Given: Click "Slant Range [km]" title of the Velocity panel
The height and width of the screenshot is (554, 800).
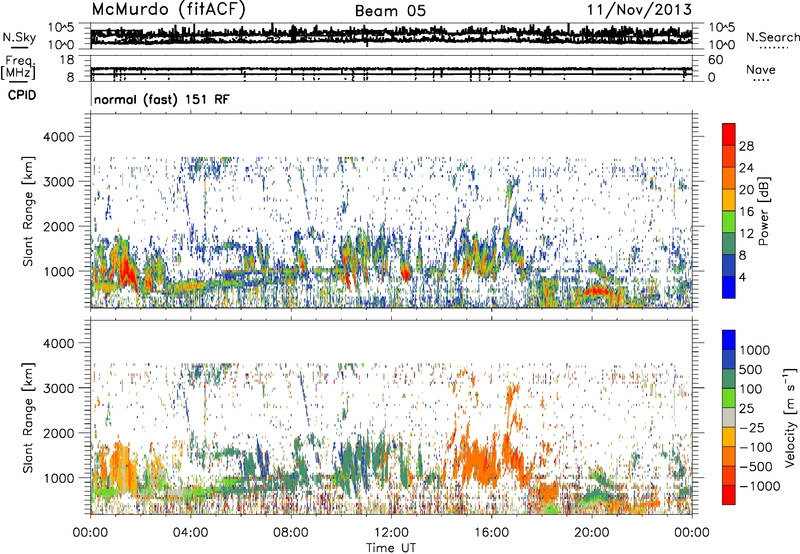Looking at the screenshot, I should point(28,418).
